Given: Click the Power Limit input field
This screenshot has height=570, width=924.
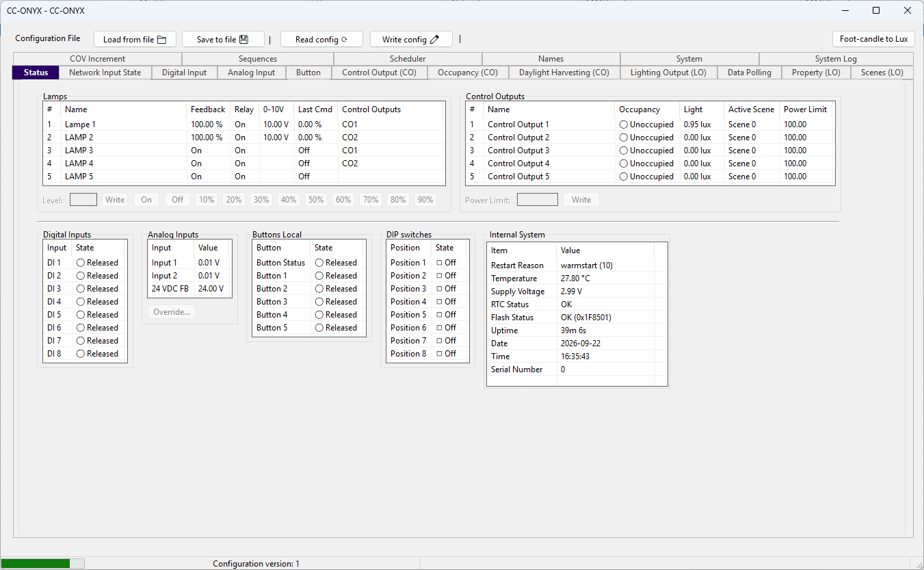Looking at the screenshot, I should pyautogui.click(x=538, y=200).
